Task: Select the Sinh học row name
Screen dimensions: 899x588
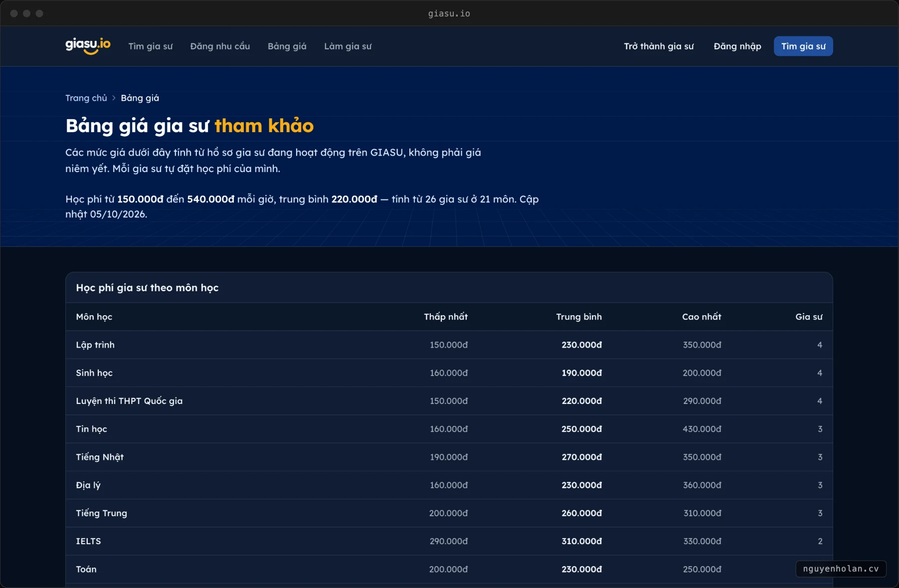Action: coord(94,373)
